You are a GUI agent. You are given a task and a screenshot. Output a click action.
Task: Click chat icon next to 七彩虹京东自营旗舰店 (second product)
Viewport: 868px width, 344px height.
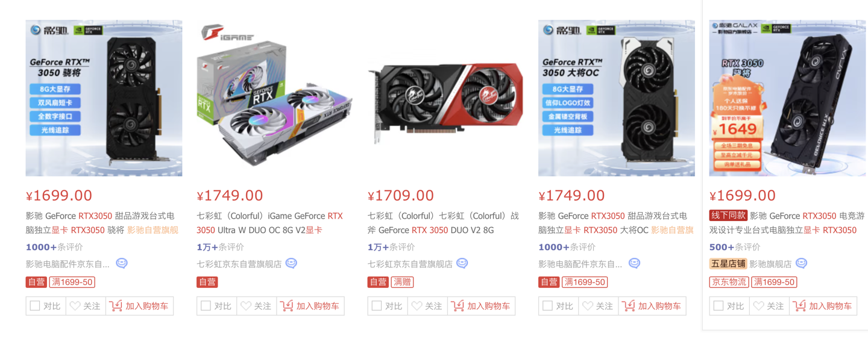[x=292, y=263]
